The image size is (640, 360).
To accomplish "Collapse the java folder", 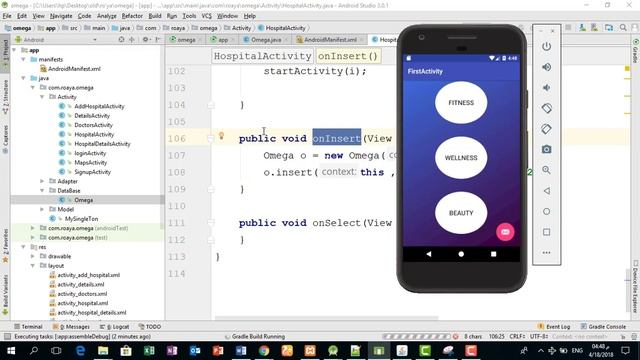I will click(x=24, y=78).
